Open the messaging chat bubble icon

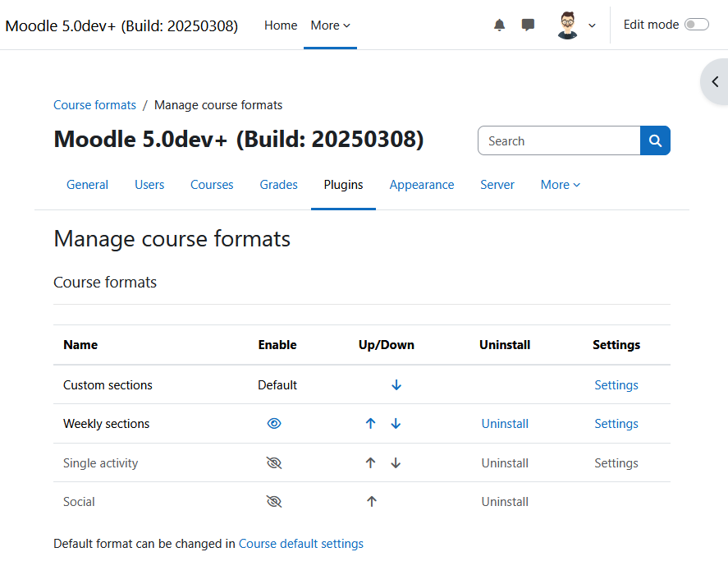click(528, 25)
